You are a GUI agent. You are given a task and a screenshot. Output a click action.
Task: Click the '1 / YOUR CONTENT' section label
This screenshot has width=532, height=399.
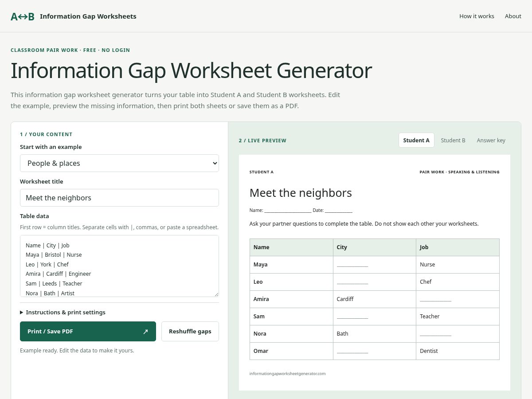[46, 134]
